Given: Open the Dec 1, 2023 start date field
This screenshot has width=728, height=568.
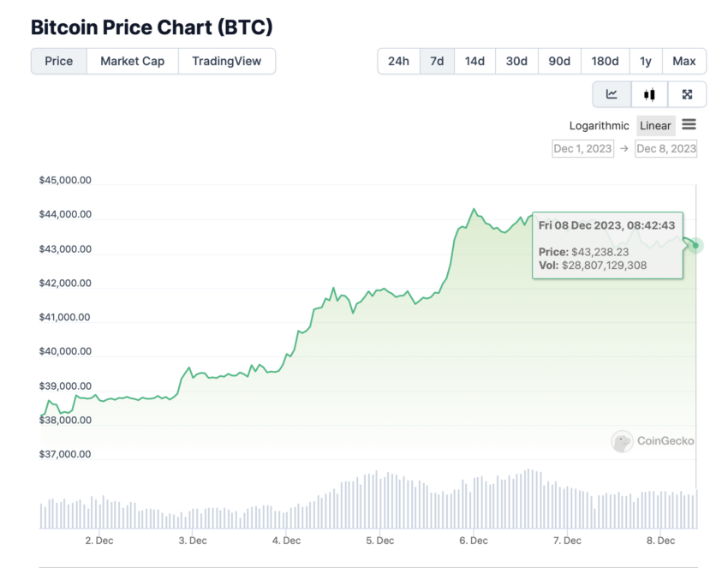Looking at the screenshot, I should (582, 148).
